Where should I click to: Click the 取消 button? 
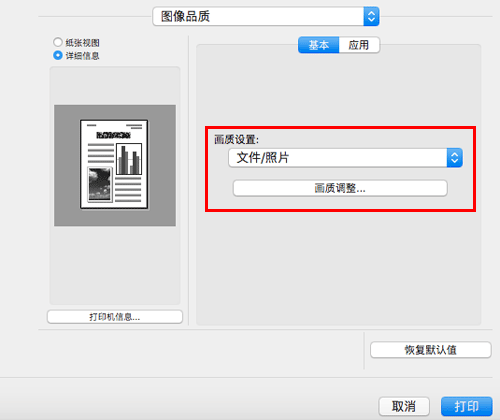coord(404,407)
